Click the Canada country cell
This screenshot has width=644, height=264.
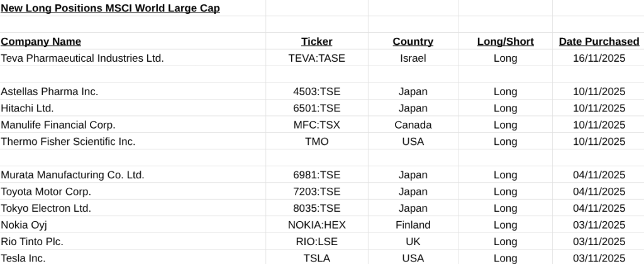413,125
